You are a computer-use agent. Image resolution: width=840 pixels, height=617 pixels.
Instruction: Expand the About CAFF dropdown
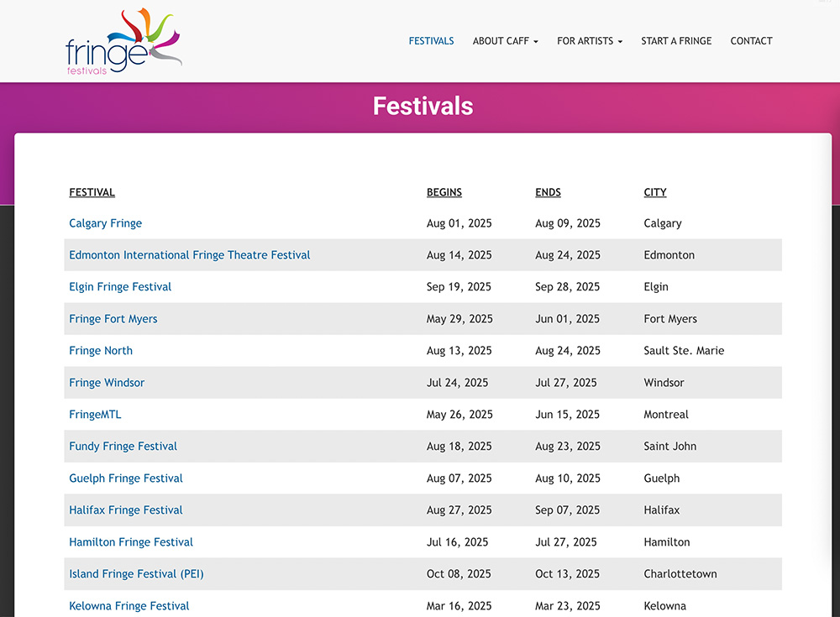(505, 41)
